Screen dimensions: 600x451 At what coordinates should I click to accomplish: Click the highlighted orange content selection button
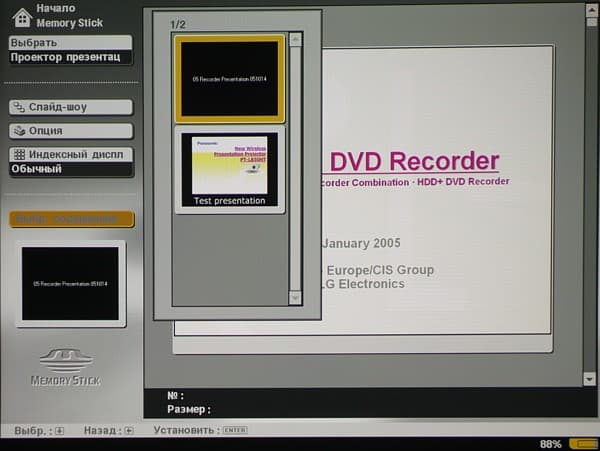pos(72,219)
